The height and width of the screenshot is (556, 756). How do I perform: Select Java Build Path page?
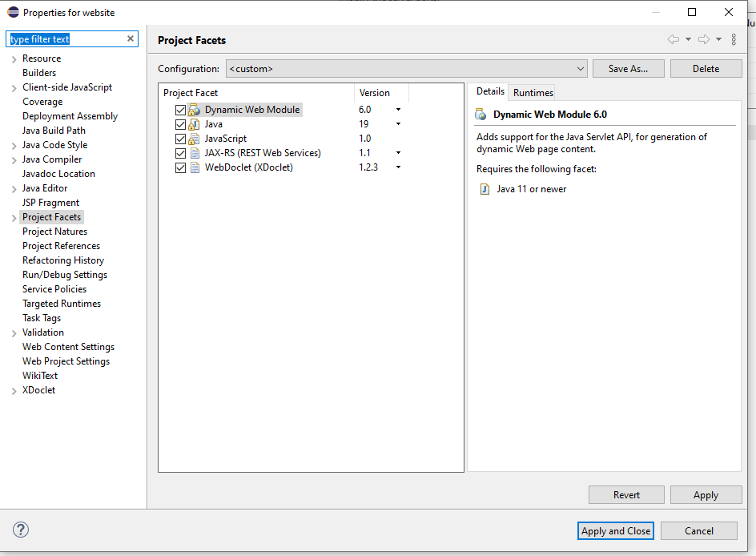54,131
